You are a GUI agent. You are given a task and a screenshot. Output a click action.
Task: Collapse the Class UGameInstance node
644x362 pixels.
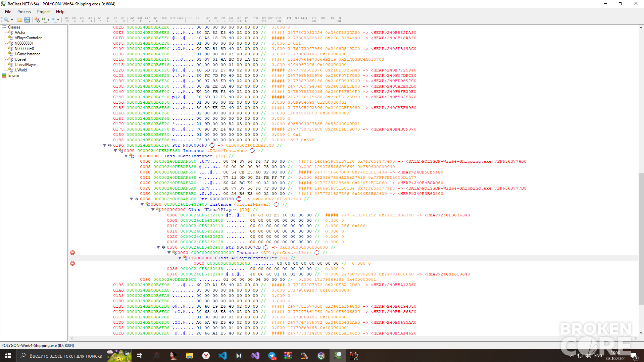click(x=126, y=156)
